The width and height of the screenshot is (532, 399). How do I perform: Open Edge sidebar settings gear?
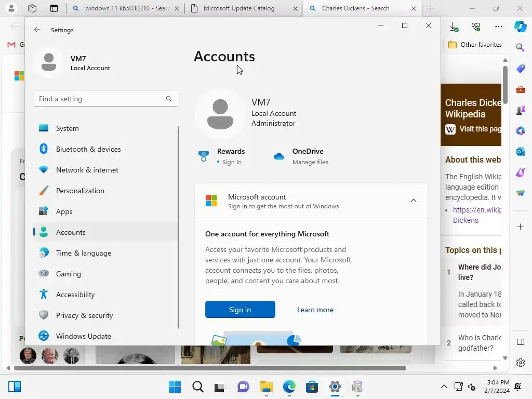click(x=521, y=363)
